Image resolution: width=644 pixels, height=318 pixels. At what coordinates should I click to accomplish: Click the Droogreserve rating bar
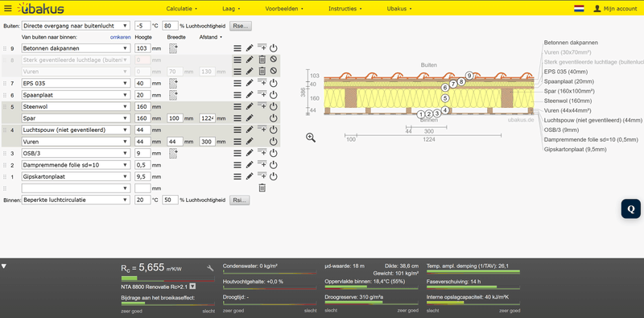(371, 302)
